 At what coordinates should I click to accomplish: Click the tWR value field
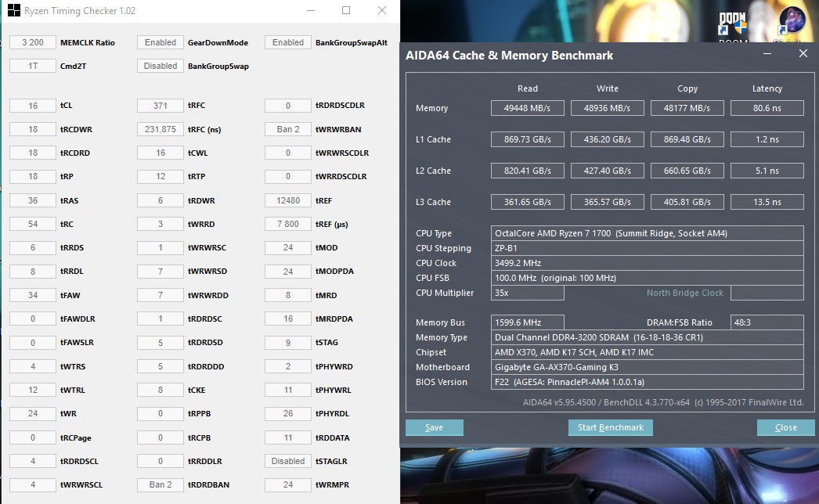coord(33,414)
